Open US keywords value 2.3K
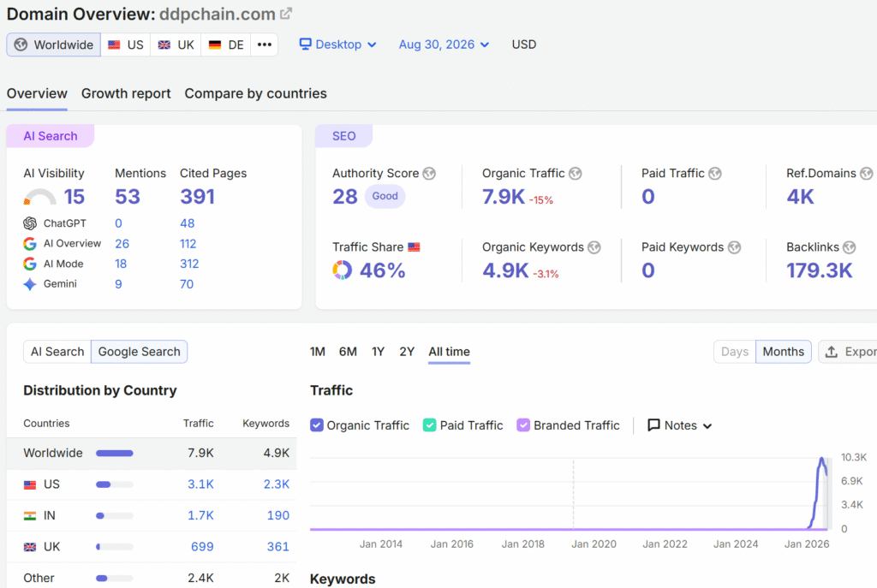Screen dimensions: 877x588 277,484
